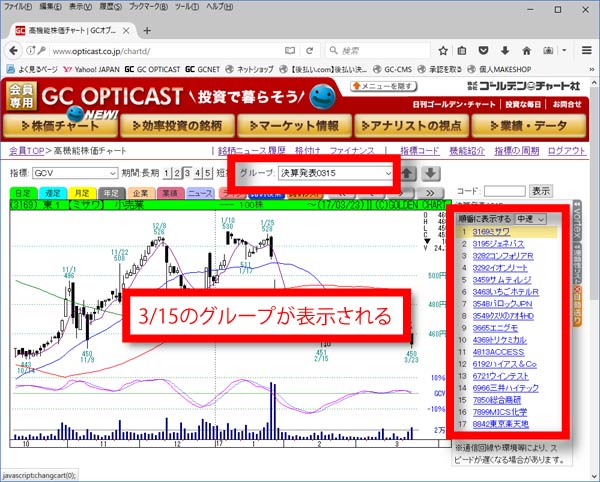Click the reload page icon
The width and height of the screenshot is (600, 482).
tap(310, 50)
